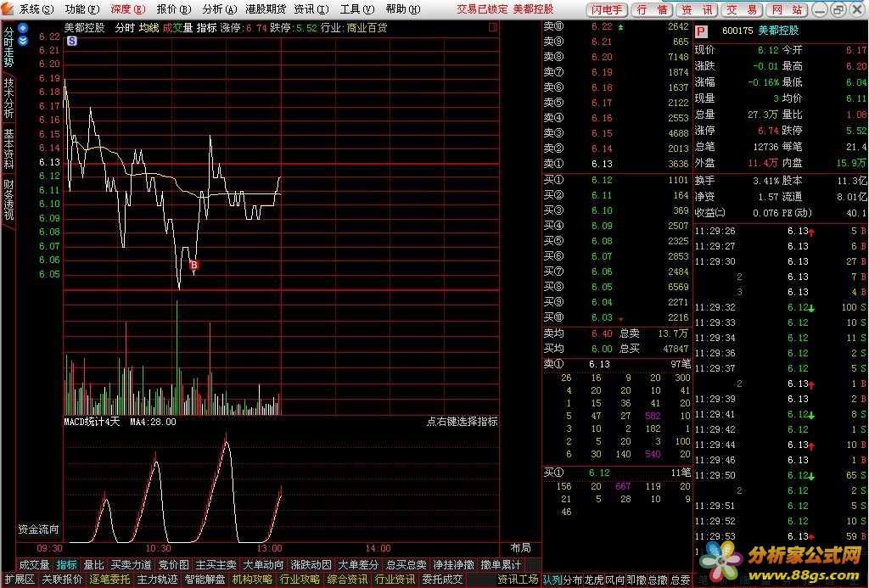
Task: Select the 涨跌动因 tab
Action: click(311, 565)
